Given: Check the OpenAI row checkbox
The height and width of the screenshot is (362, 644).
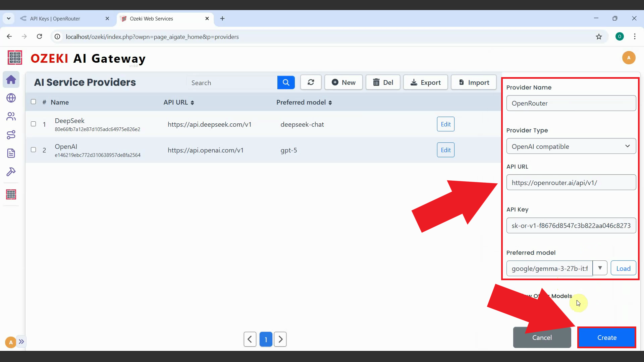Looking at the screenshot, I should pyautogui.click(x=34, y=150).
